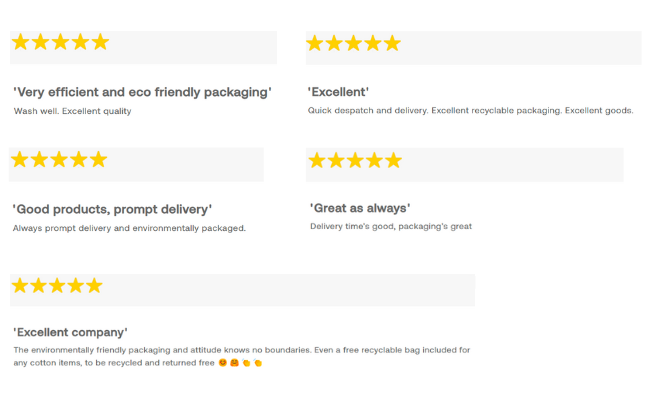Click last star above 'Quick despatch' review
Image resolution: width=650 pixels, height=400 pixels.
click(x=392, y=43)
